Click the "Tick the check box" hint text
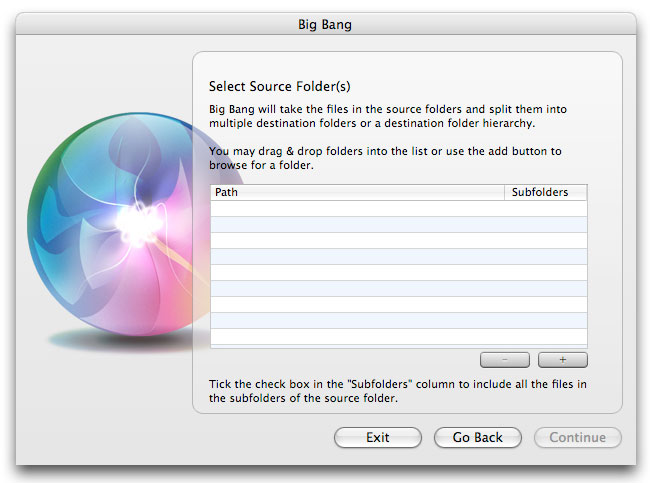 point(398,391)
